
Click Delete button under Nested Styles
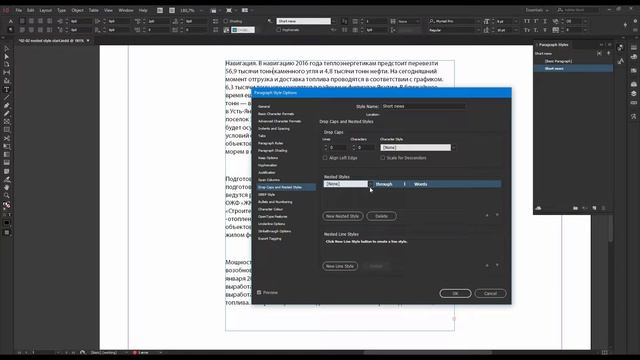[x=381, y=216]
